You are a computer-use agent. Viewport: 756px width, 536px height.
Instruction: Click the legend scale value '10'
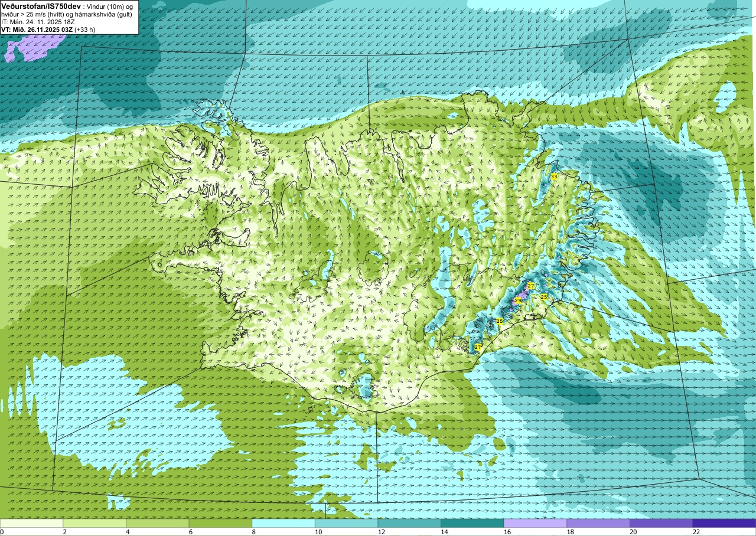[318, 532]
